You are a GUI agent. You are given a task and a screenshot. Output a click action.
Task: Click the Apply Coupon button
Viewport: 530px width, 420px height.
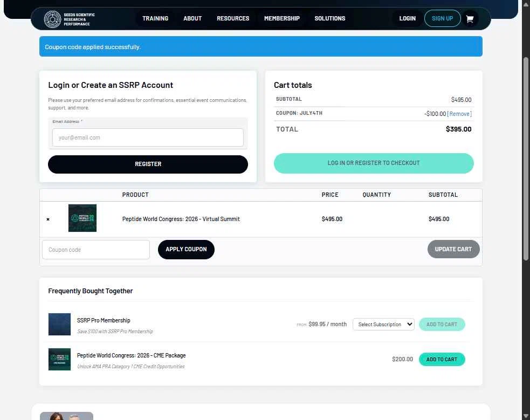(186, 250)
